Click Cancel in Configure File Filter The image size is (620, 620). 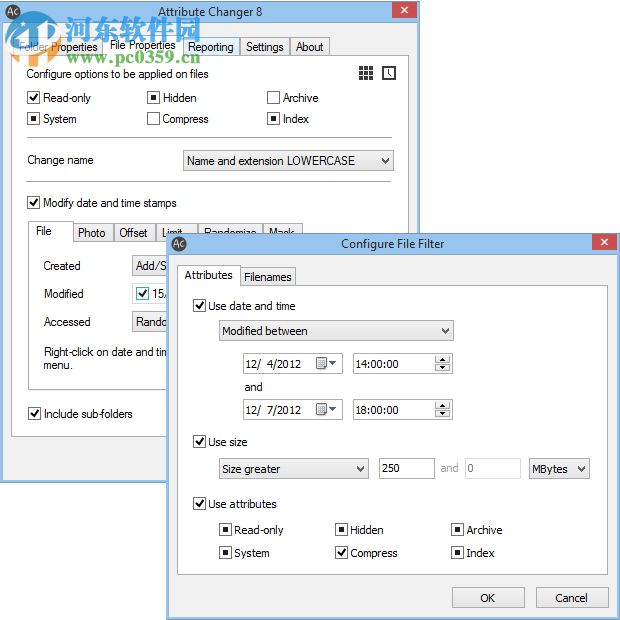(571, 597)
